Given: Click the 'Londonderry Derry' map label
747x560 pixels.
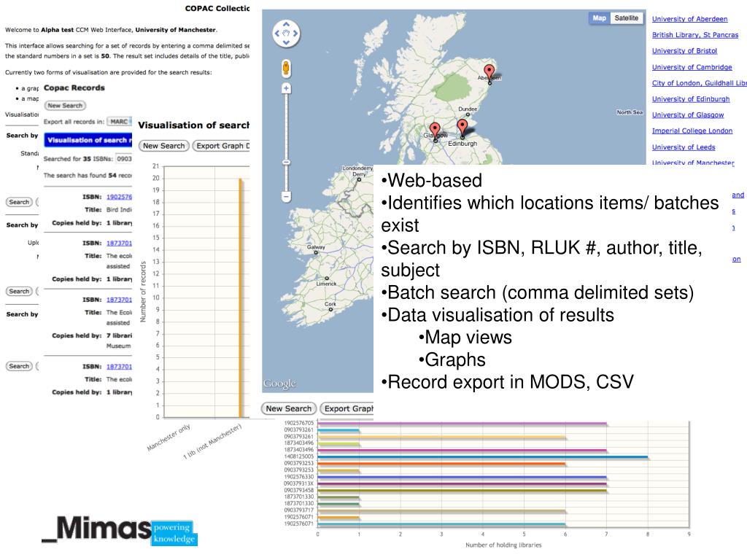Looking at the screenshot, I should tap(357, 171).
